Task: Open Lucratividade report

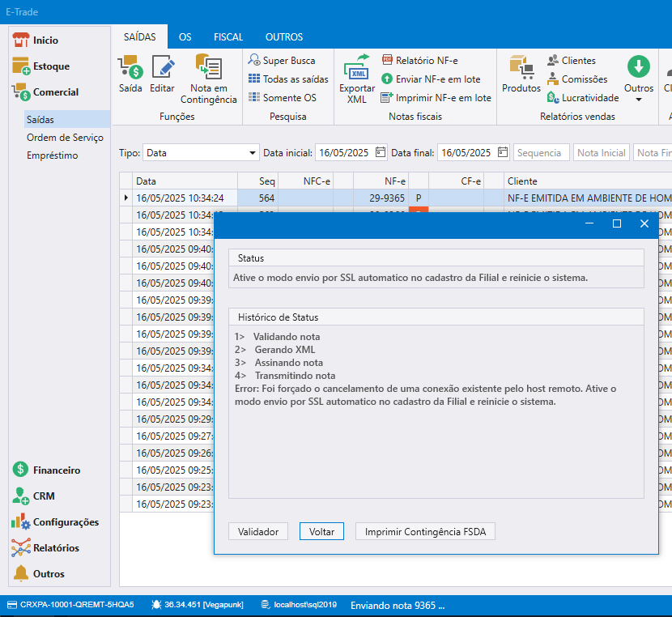Action: 583,98
